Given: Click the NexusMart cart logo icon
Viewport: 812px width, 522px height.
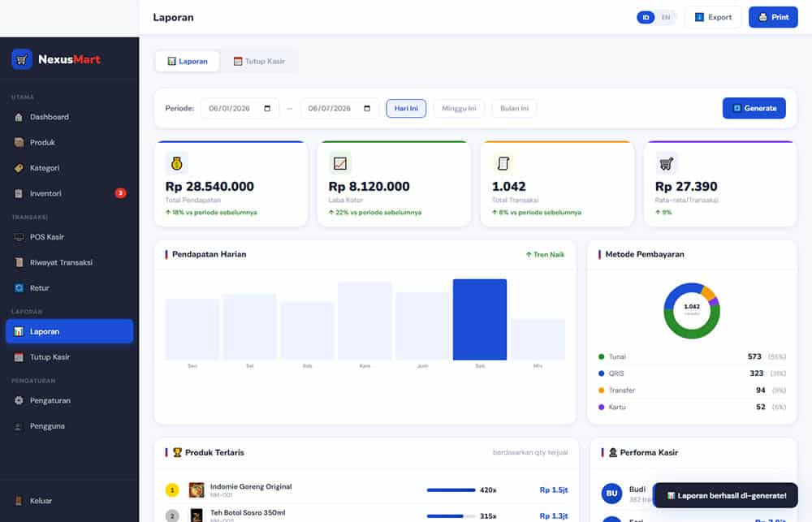Looking at the screenshot, I should (22, 59).
